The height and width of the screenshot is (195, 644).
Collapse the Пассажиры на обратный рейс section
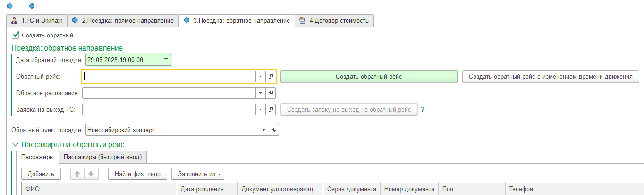[x=15, y=145]
